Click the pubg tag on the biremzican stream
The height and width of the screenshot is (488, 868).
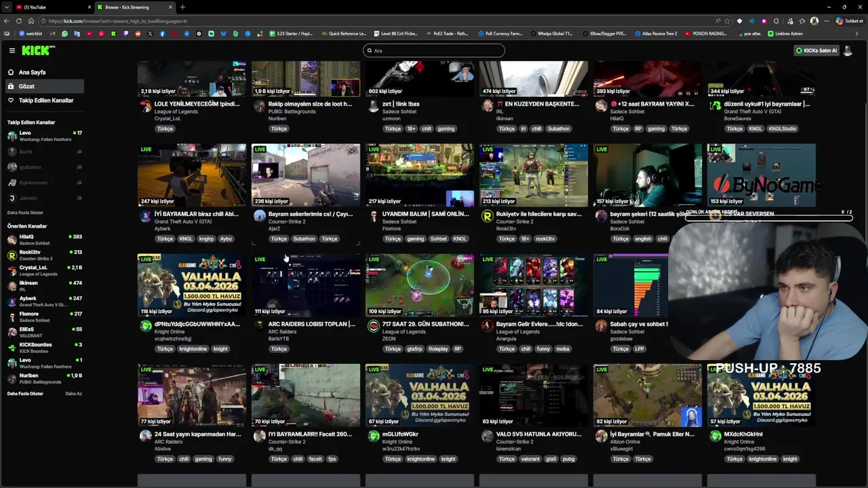(568, 459)
